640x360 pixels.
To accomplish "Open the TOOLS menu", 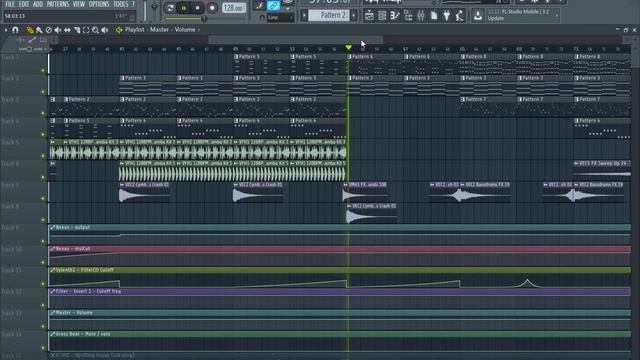I will (x=121, y=4).
